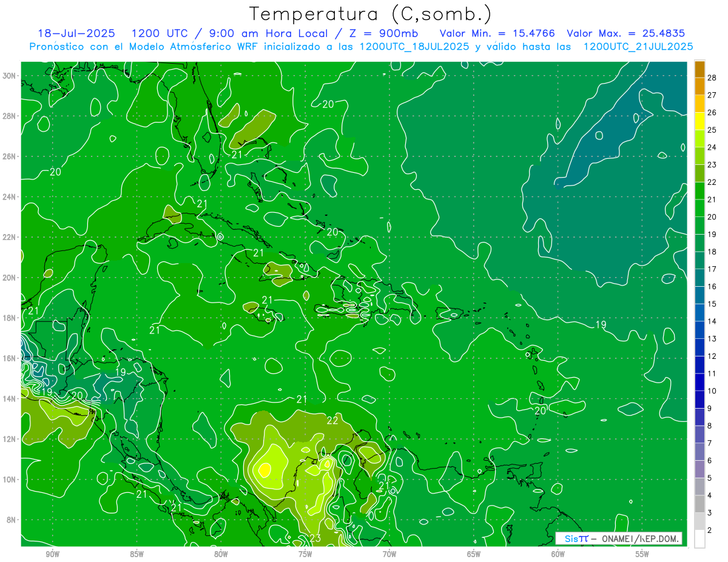Viewport: 728px width, 562px height.
Task: Click the "17" value on the color scale
Action: [x=712, y=269]
